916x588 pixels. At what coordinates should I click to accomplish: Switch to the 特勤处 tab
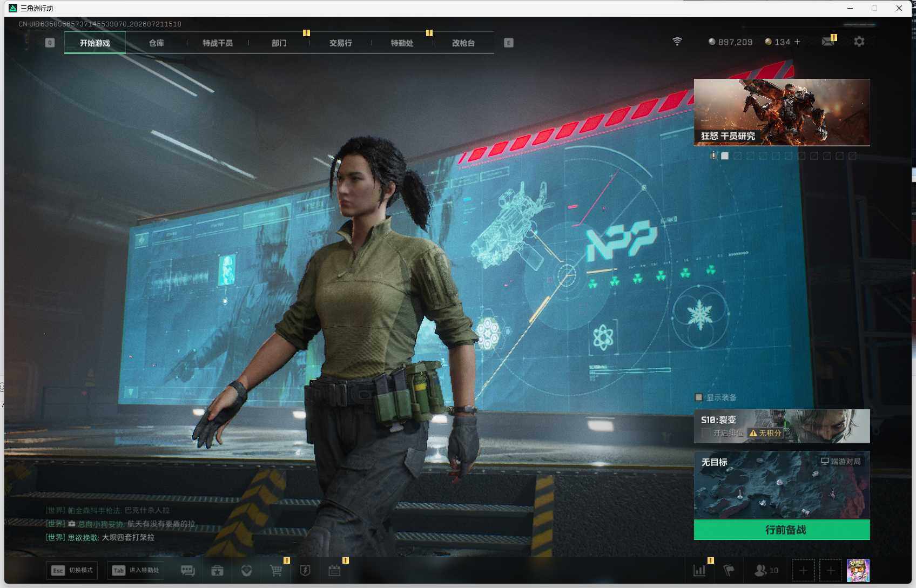click(402, 43)
